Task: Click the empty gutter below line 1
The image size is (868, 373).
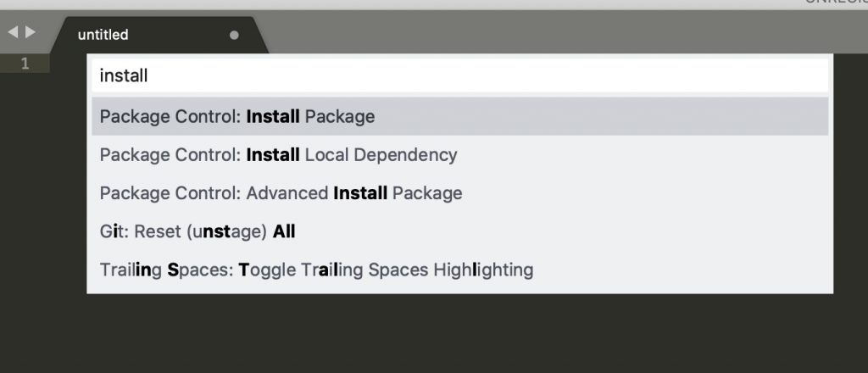Action: tap(25, 221)
